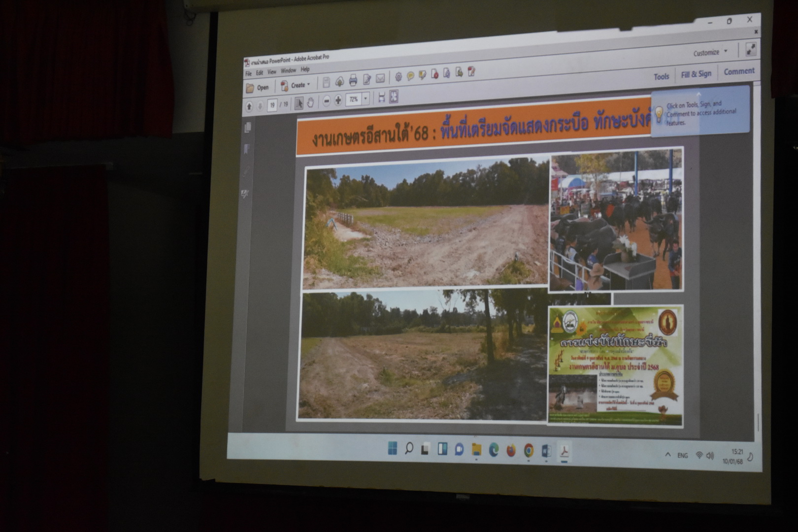
Task: Open the File menu
Action: click(249, 73)
